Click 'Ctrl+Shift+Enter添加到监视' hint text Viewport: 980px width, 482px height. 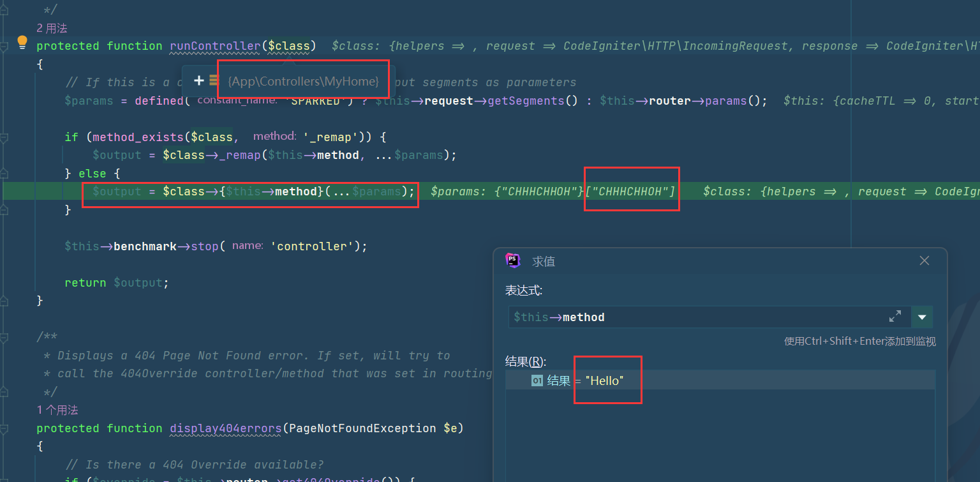(x=859, y=342)
